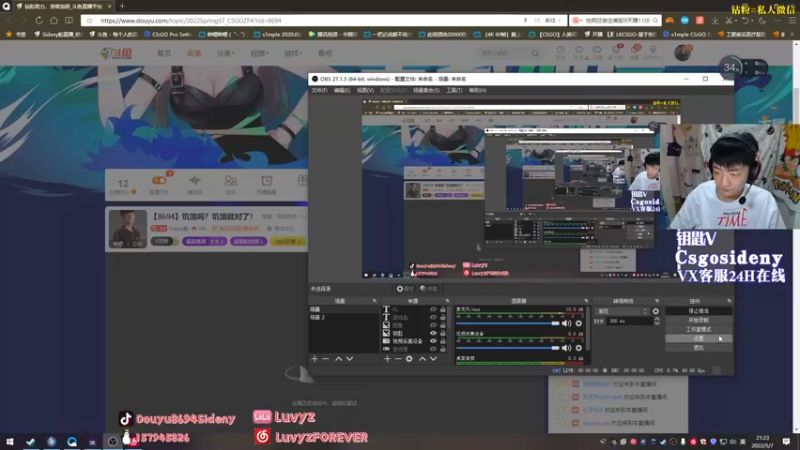Click the Douyu search magnifier icon

[535, 53]
